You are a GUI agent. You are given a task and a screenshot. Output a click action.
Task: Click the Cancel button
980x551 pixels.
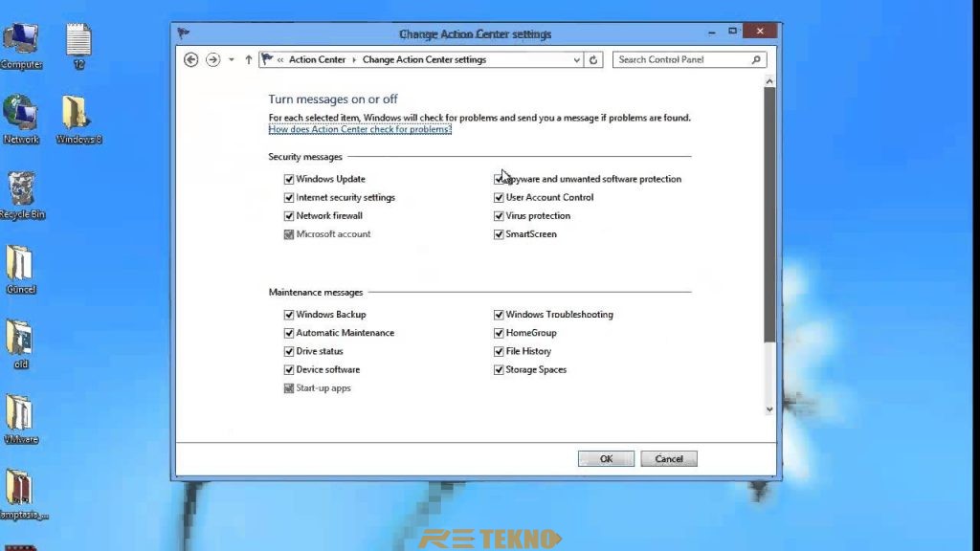[669, 458]
